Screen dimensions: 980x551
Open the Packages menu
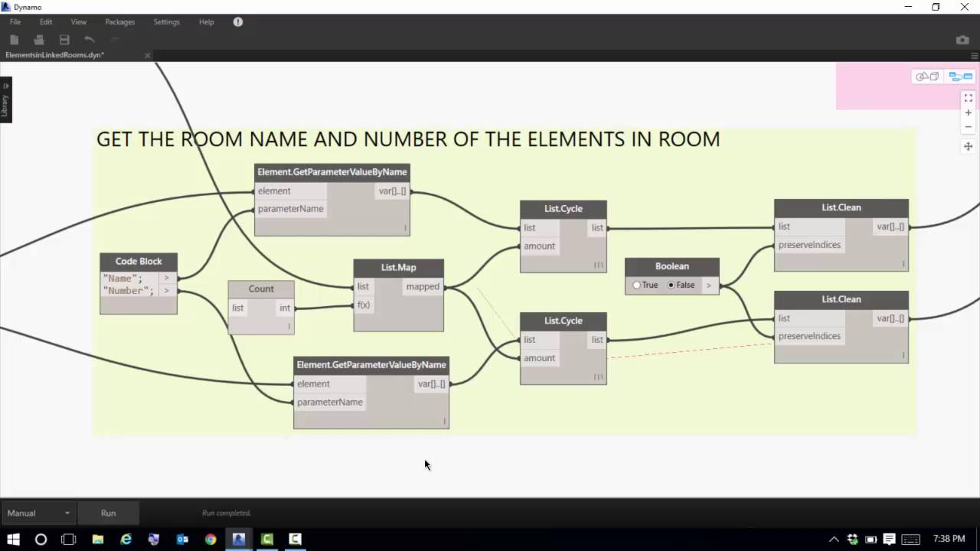click(x=120, y=22)
